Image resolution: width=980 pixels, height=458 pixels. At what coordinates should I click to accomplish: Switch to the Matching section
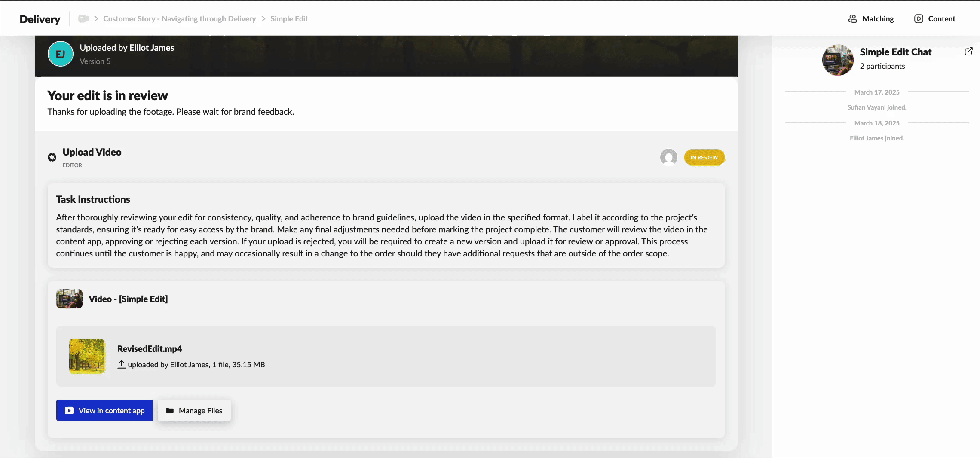click(x=871, y=19)
